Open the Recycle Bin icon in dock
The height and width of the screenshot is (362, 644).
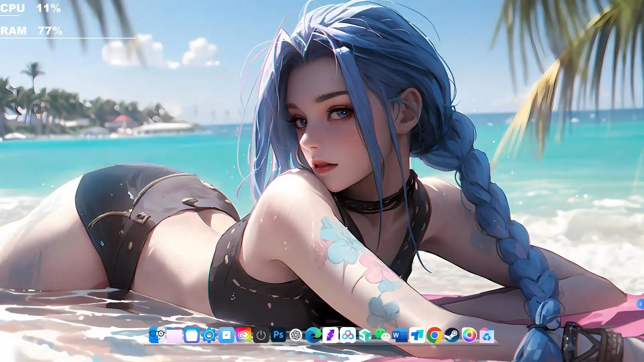tap(487, 335)
